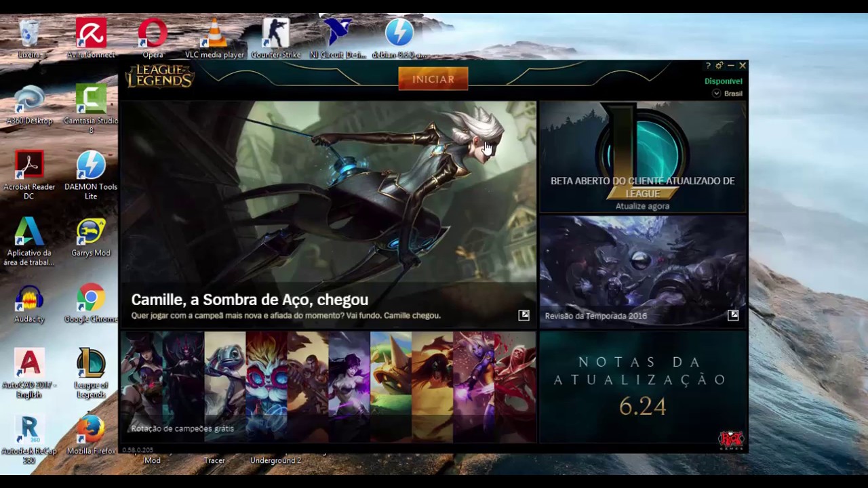
Task: Select Caitlyn portrait in free rotation
Action: (142, 386)
